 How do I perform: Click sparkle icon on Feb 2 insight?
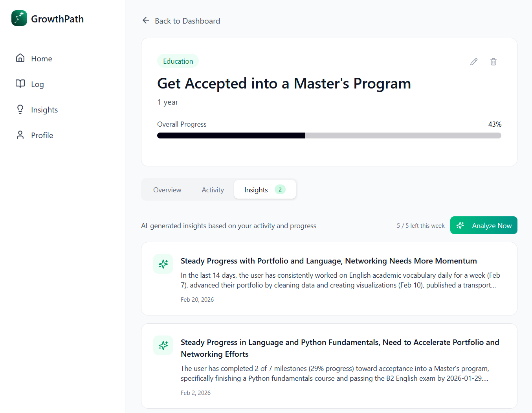coord(163,345)
